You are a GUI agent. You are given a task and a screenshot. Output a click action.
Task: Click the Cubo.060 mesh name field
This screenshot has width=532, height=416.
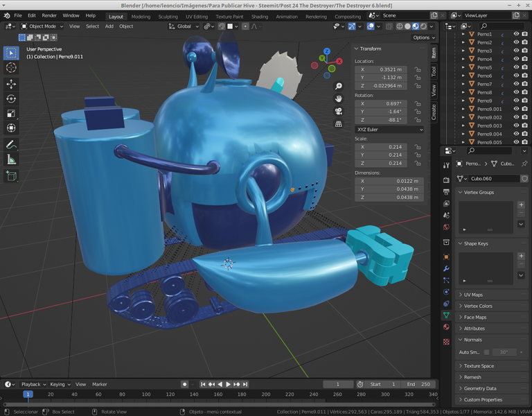click(494, 179)
